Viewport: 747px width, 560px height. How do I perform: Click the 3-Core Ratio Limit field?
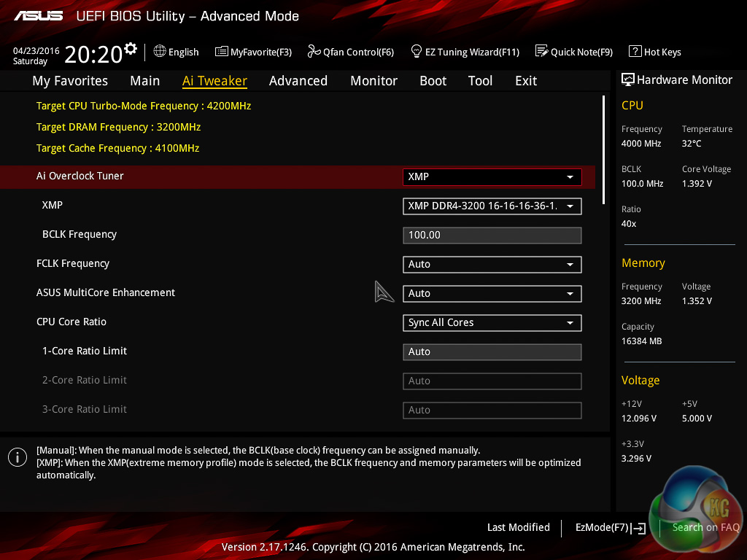point(492,410)
